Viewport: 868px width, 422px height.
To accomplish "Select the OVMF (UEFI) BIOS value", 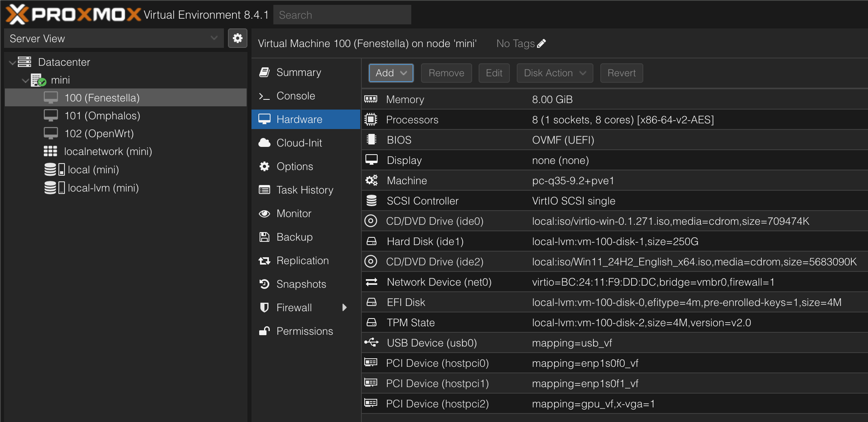I will coord(563,140).
